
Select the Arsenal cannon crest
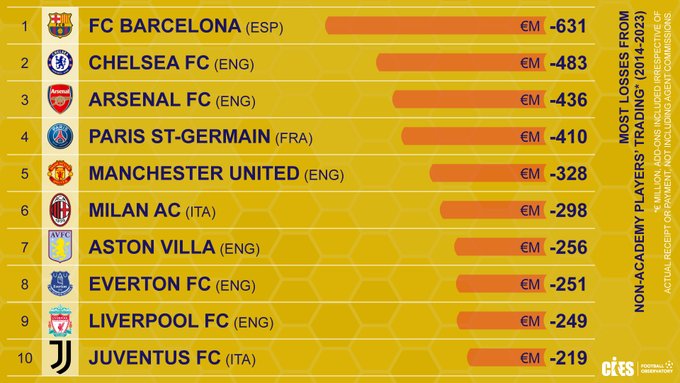[60, 99]
